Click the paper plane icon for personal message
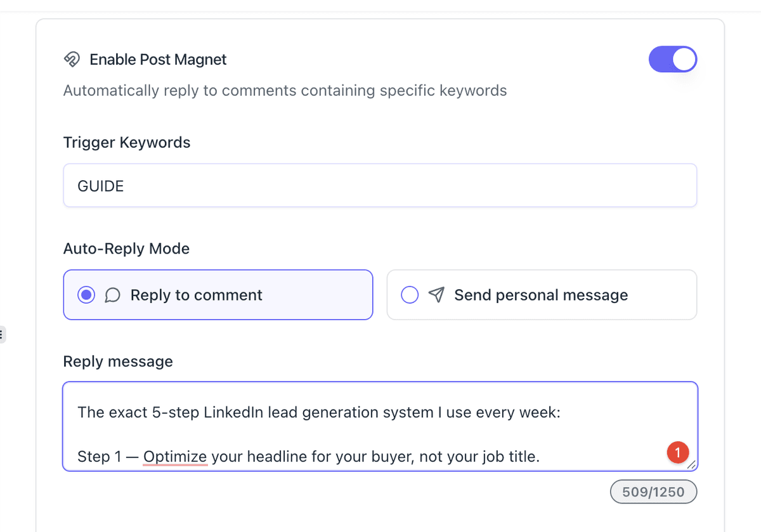 tap(436, 295)
